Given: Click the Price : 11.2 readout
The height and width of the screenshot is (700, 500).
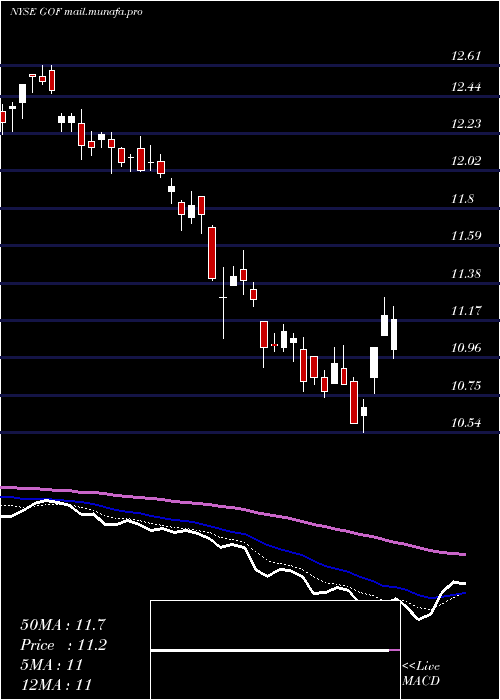Looking at the screenshot, I should pos(63,645).
